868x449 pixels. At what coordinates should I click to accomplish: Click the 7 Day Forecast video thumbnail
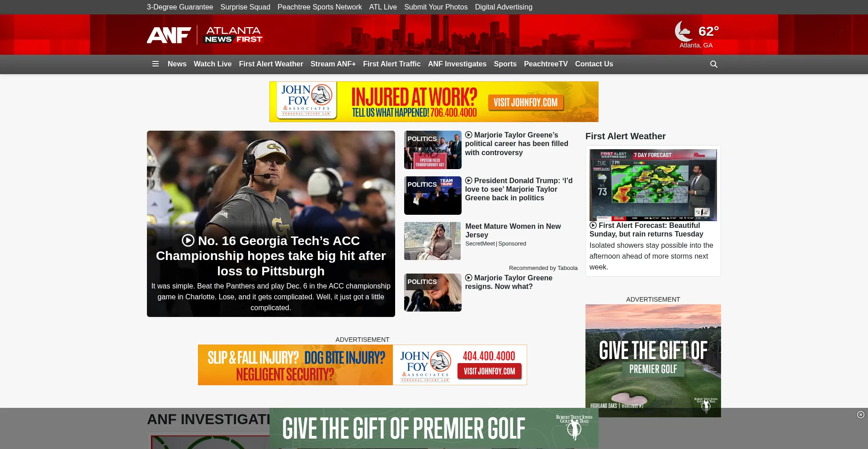point(653,185)
